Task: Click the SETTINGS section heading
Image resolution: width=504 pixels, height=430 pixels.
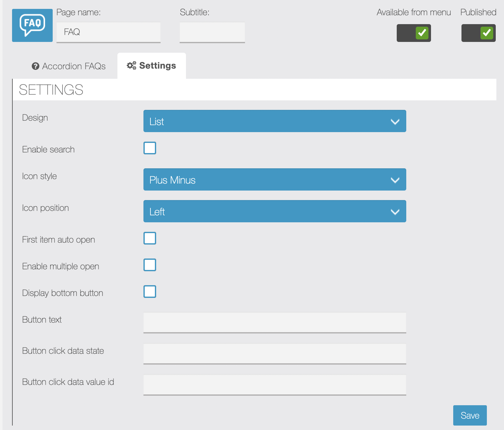Action: 51,90
